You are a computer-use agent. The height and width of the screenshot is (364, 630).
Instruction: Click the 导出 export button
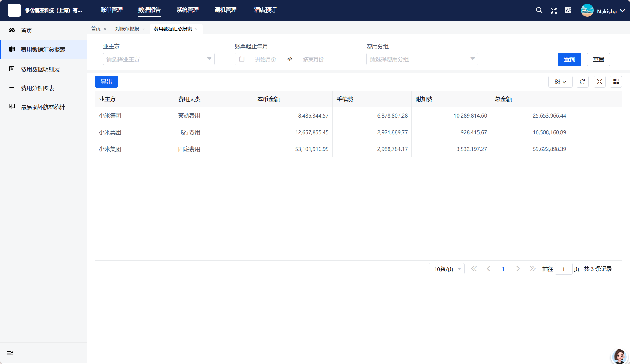[106, 82]
